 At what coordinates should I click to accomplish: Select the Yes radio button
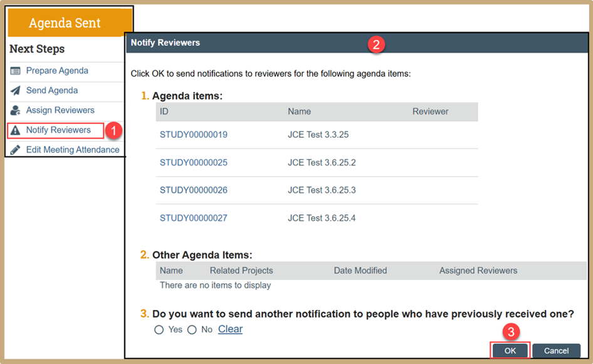coord(159,330)
